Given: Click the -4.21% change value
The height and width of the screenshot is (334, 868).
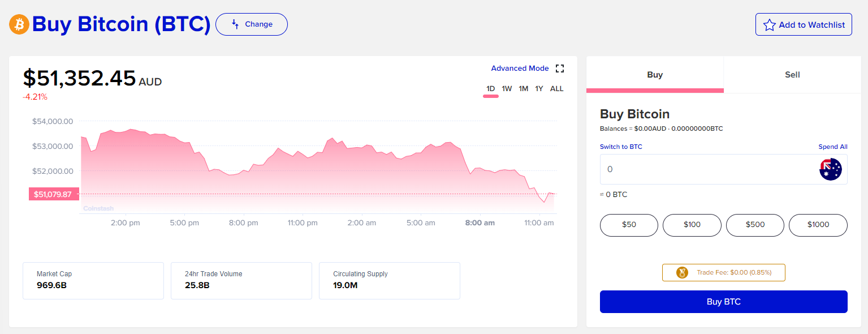Looking at the screenshot, I should tap(35, 97).
